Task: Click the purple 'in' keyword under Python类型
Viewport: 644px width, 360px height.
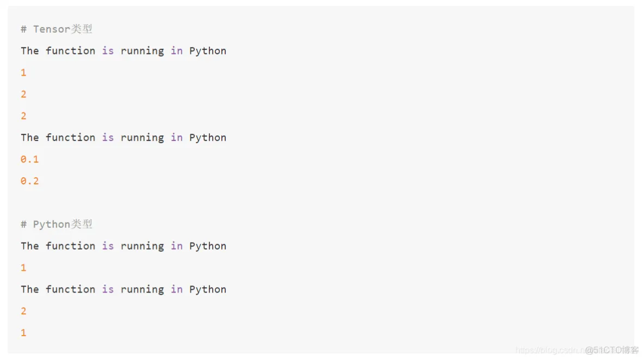Action: [177, 246]
